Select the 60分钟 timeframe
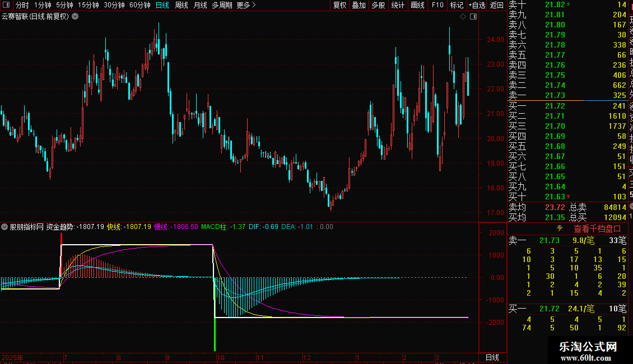This screenshot has width=633, height=364. pyautogui.click(x=139, y=5)
